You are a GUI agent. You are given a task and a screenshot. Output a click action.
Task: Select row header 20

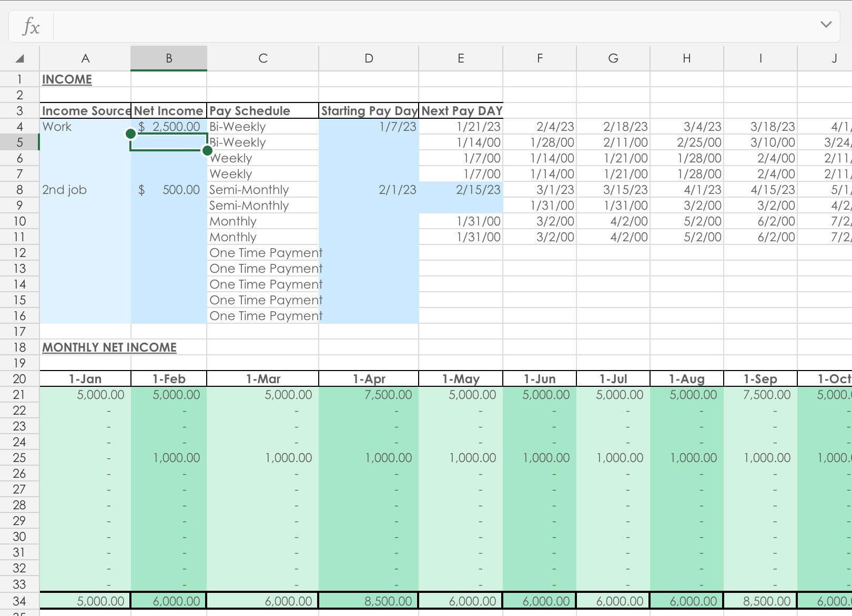pos(19,378)
